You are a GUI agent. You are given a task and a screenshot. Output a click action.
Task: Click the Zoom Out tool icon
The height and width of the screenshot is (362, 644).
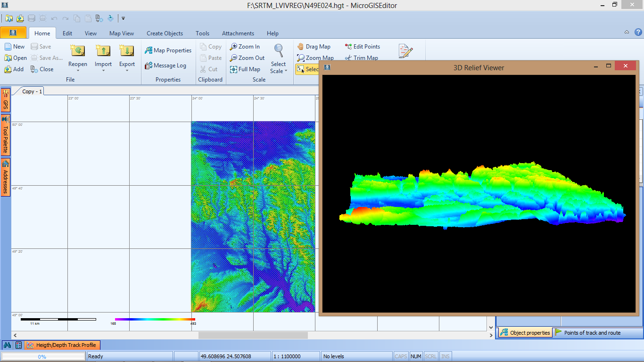click(x=234, y=58)
